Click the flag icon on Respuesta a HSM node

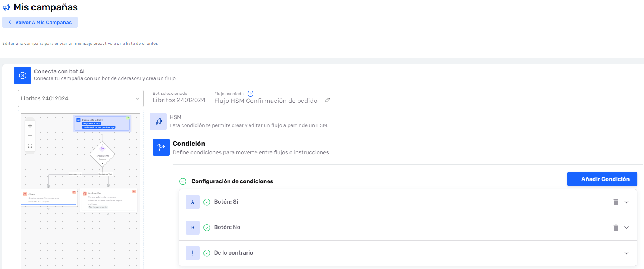(128, 118)
